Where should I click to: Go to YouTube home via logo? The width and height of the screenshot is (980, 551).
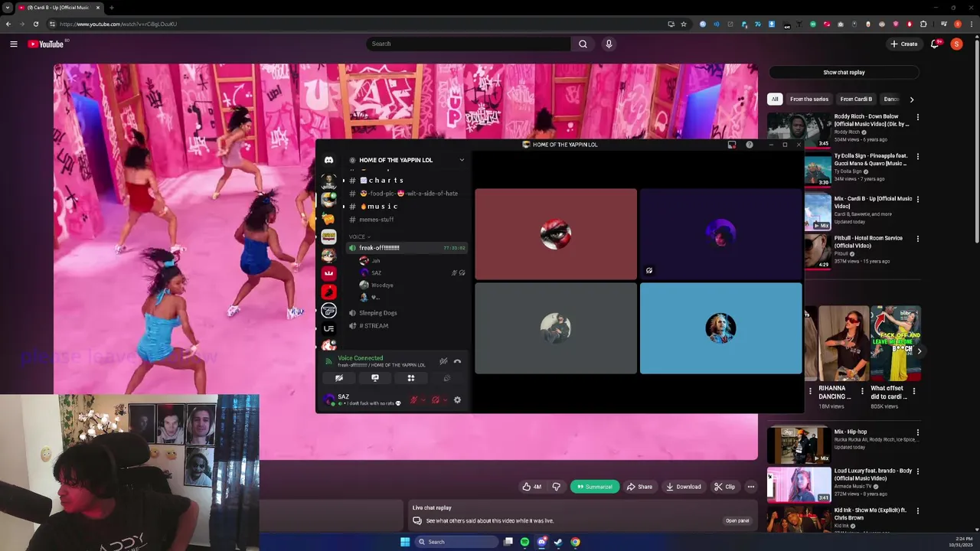[x=47, y=44]
